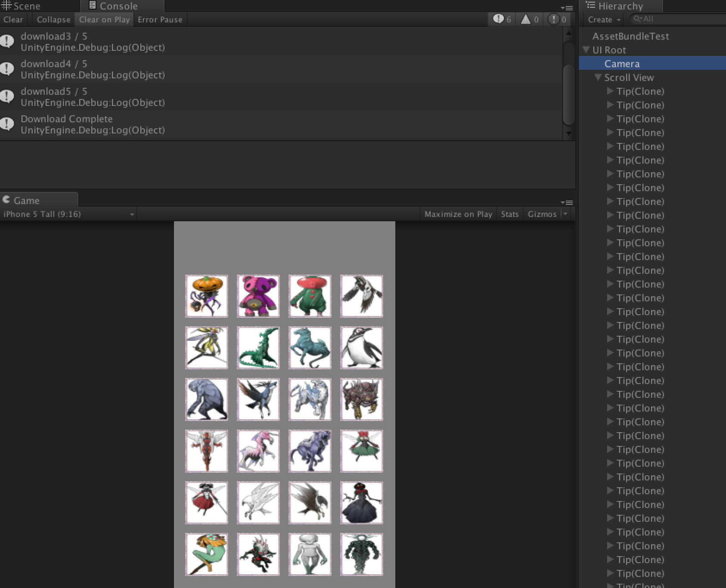
Task: Open the Hierarchy Create dropdown
Action: coord(604,19)
